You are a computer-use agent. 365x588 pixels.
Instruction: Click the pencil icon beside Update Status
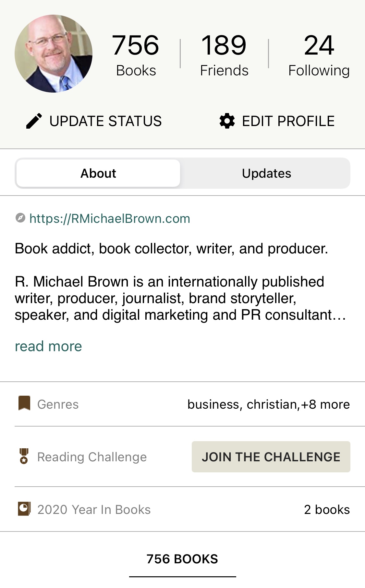pos(34,121)
